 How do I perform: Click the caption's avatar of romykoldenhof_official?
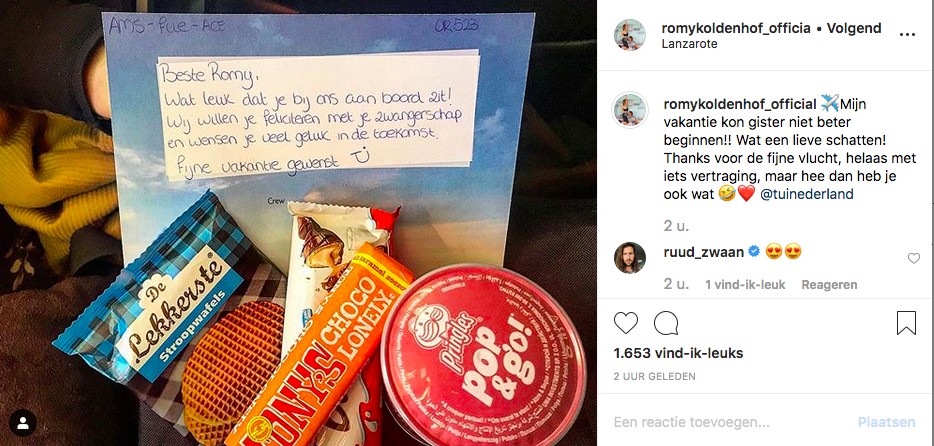click(630, 110)
